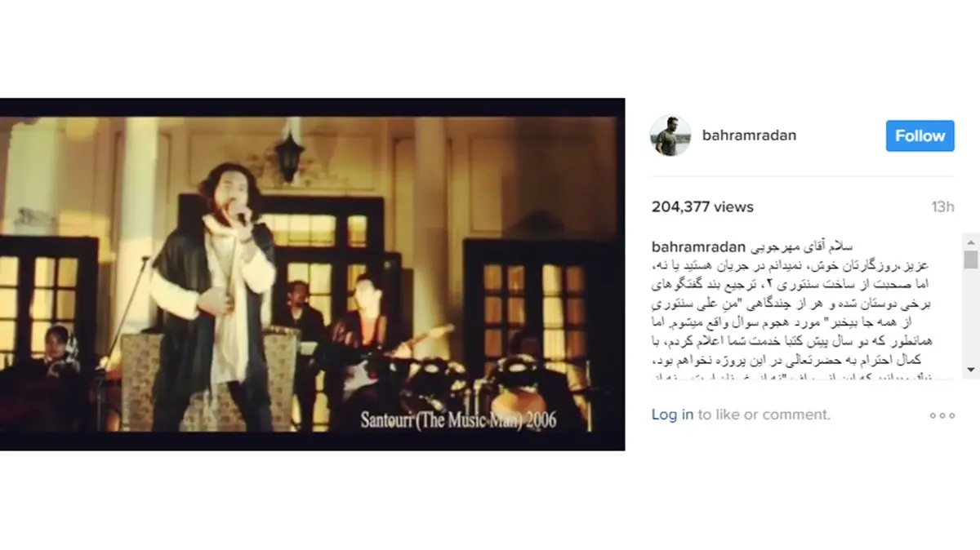Click the bahramradan username in the caption
The height and width of the screenshot is (550, 980).
(x=699, y=247)
